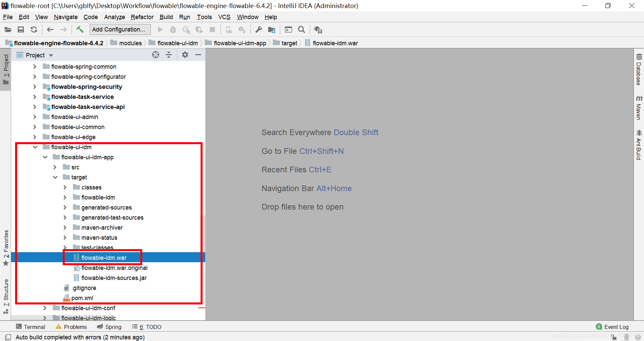Open Settings with the wrench icon

259,30
